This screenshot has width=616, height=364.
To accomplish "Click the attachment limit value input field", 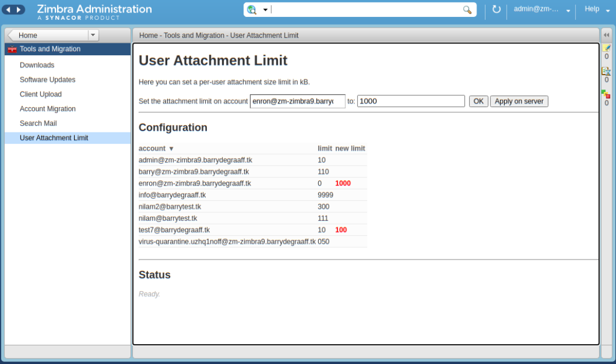I will point(411,101).
